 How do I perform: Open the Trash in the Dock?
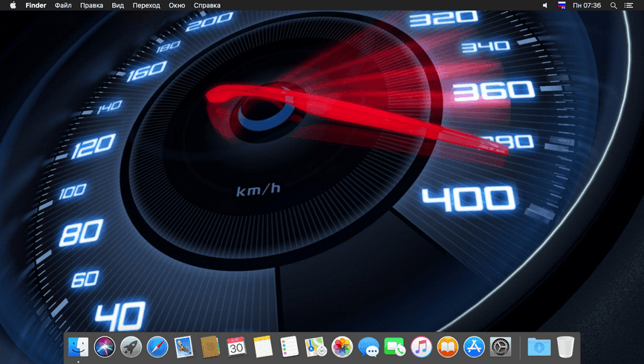[x=565, y=347]
